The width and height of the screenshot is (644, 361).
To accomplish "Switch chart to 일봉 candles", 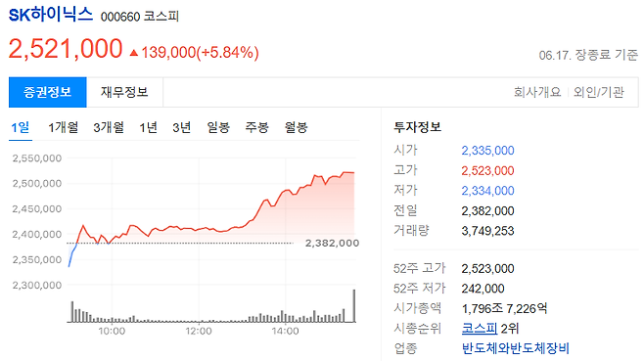I will pyautogui.click(x=218, y=128).
